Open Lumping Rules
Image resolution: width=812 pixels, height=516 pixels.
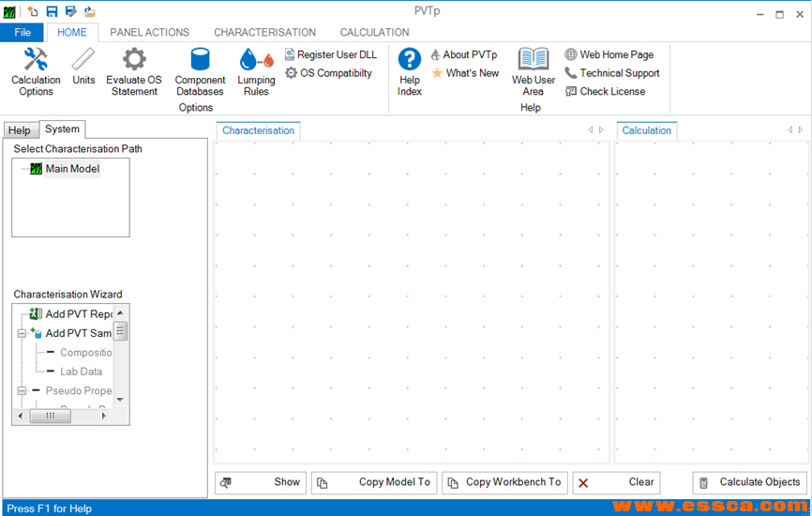(x=256, y=71)
